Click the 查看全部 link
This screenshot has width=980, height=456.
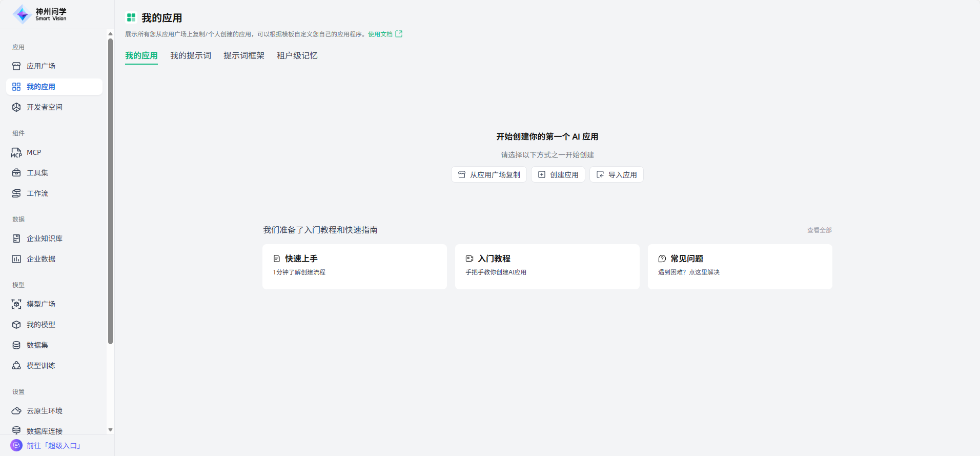tap(819, 230)
